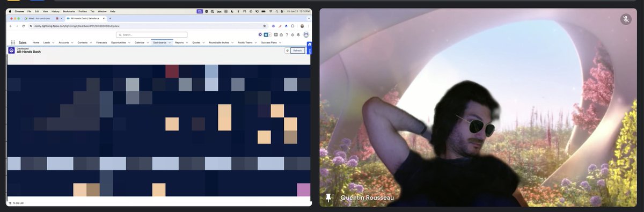
Task: Click the icon button left of Refresh
Action: click(287, 50)
